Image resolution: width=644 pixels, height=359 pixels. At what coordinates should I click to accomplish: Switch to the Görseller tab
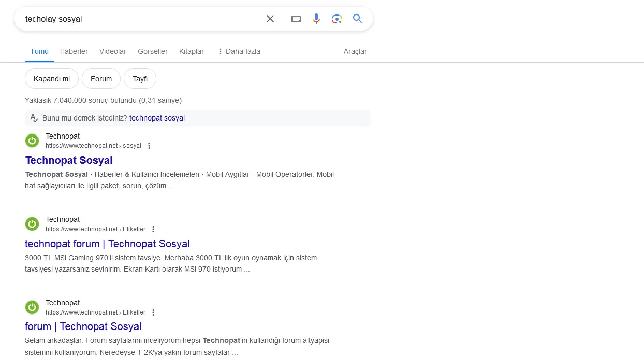(x=153, y=51)
